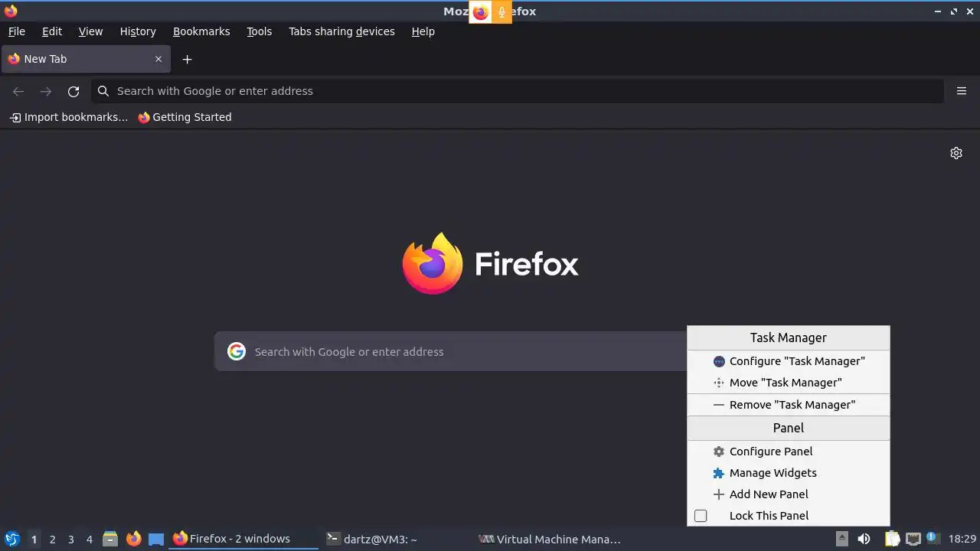Open new tab personalization gear

pyautogui.click(x=956, y=153)
